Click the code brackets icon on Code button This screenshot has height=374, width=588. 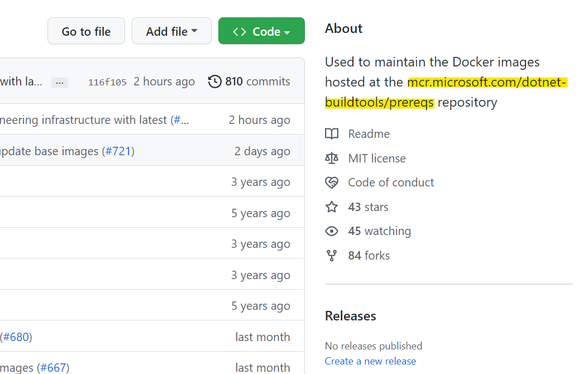(x=239, y=31)
